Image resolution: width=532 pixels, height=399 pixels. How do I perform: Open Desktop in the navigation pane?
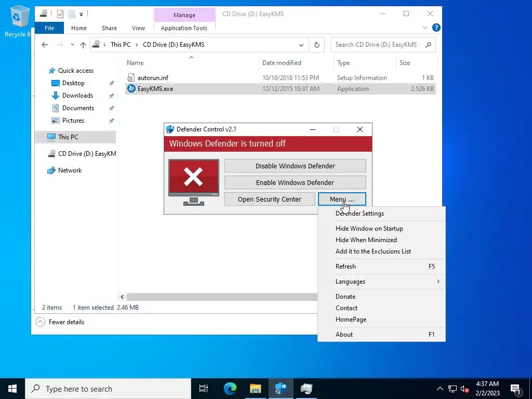[x=73, y=83]
